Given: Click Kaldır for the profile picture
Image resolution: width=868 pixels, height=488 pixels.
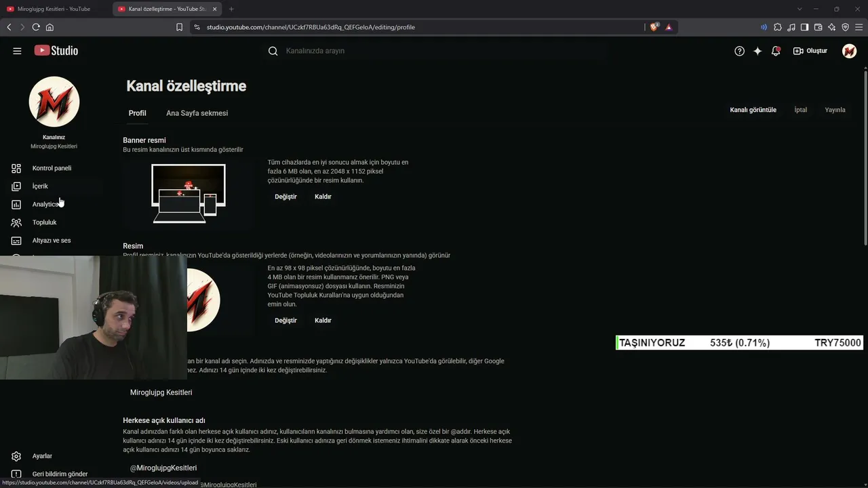Looking at the screenshot, I should coord(323,321).
